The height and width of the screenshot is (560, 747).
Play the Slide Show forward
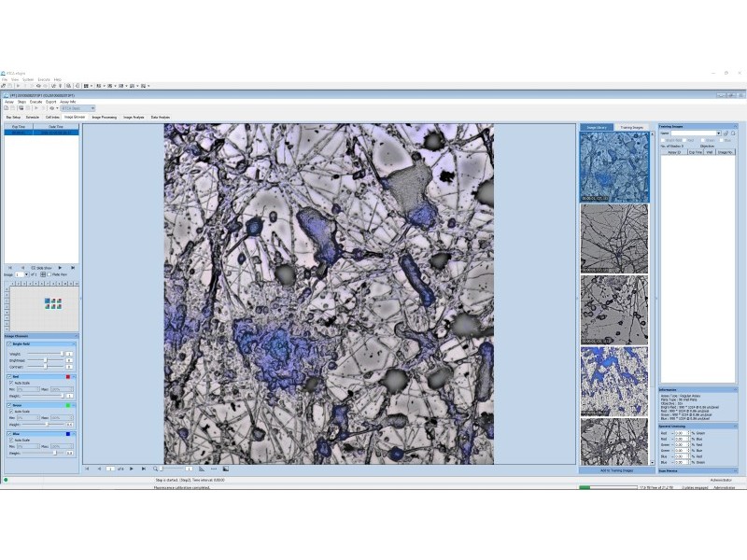[60, 268]
